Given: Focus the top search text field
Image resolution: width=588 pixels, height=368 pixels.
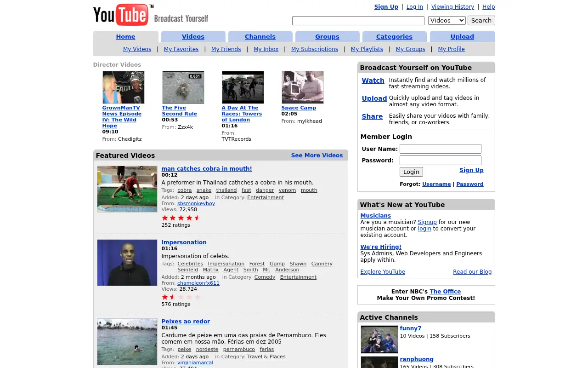Looking at the screenshot, I should click(x=358, y=21).
